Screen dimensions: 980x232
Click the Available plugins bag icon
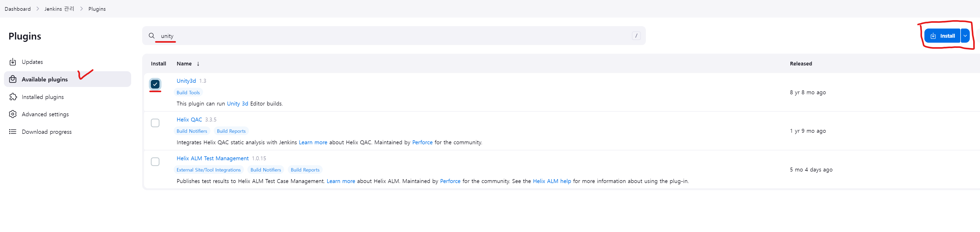[x=13, y=79]
